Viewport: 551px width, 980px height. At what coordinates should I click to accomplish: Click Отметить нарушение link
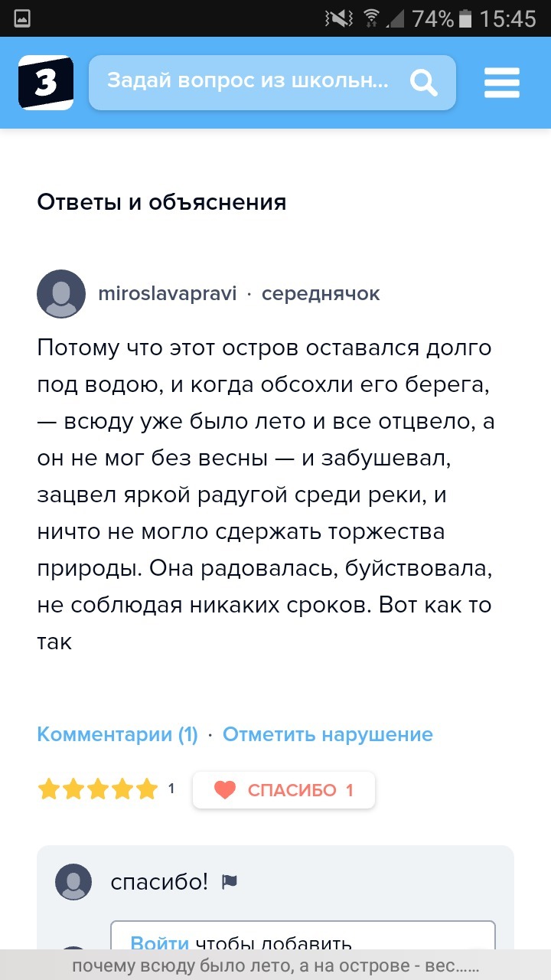(328, 734)
